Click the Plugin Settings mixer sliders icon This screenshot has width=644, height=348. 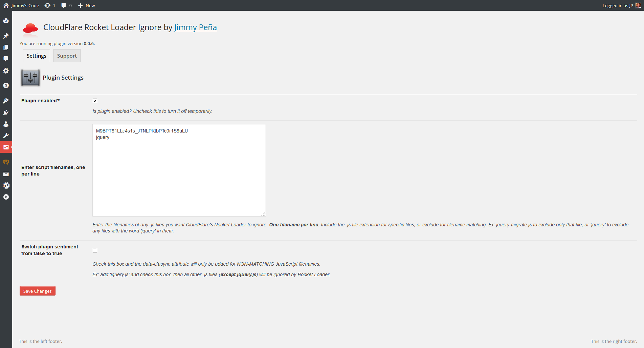pyautogui.click(x=30, y=78)
